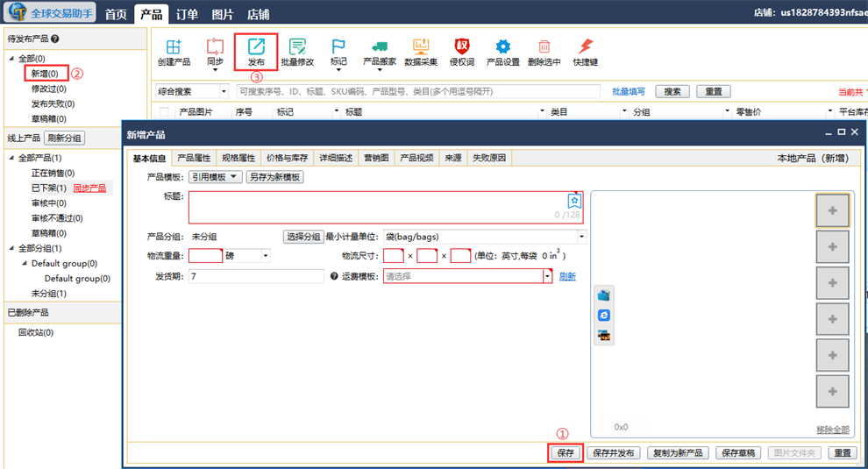The width and height of the screenshot is (868, 469).
Task: Click 删除选中 trash icon
Action: point(544,53)
